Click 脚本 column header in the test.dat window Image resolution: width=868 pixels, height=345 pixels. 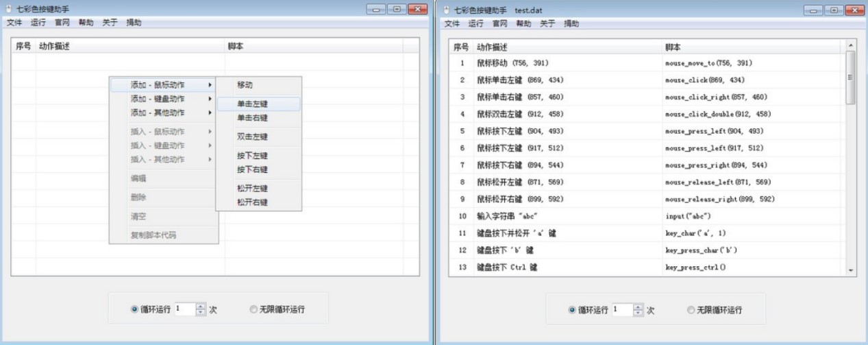[752, 47]
